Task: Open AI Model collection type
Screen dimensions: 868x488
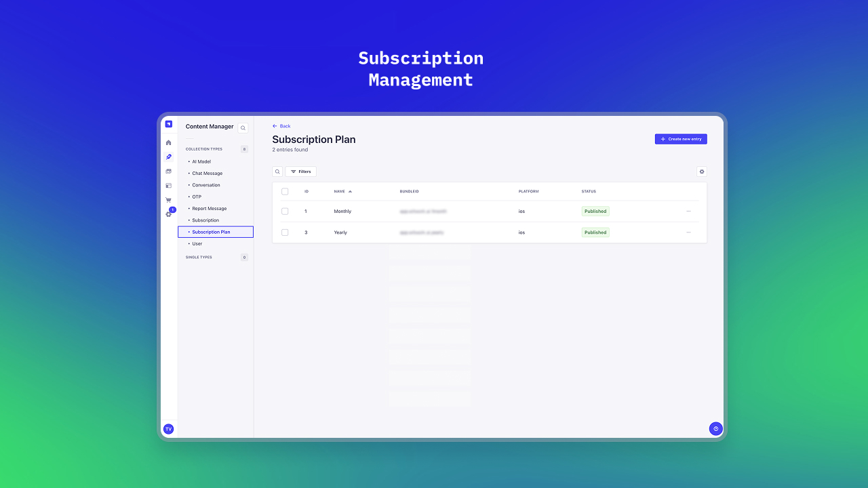Action: [201, 161]
